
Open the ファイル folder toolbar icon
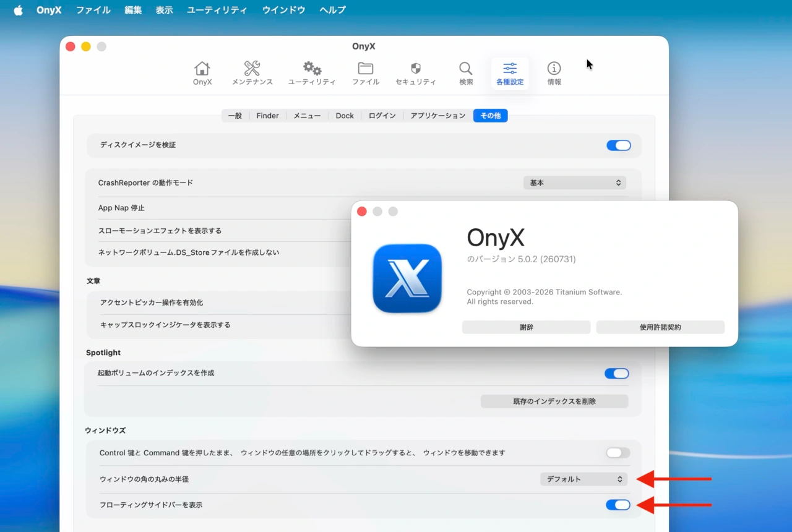click(366, 74)
